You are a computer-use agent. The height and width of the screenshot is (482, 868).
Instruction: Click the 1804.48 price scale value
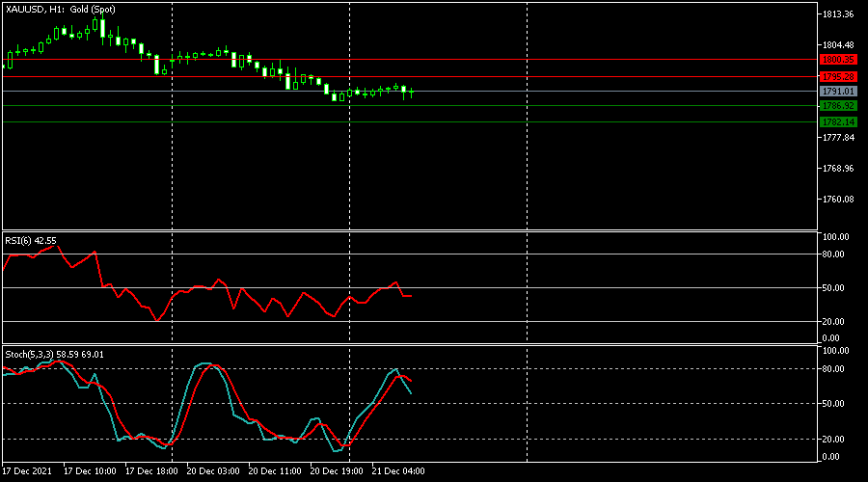(838, 45)
